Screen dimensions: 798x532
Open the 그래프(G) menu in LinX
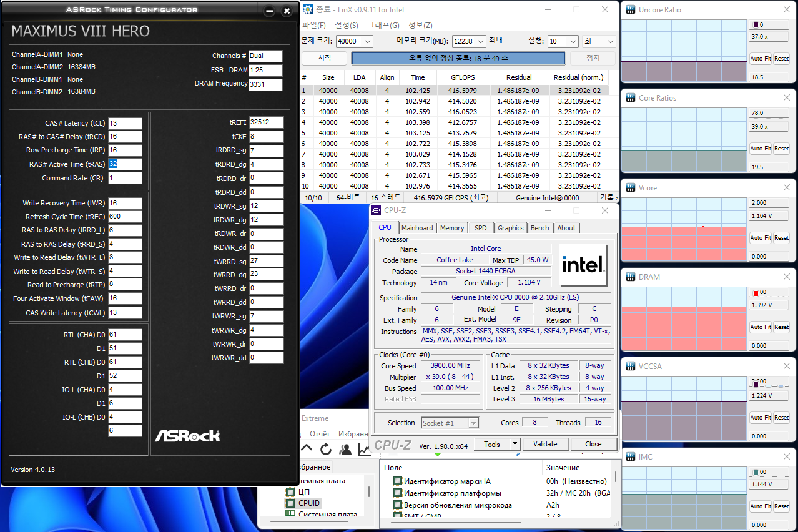(383, 26)
